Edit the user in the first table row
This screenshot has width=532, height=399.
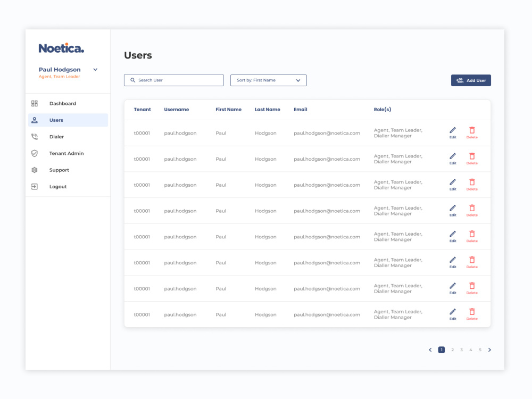tap(453, 132)
